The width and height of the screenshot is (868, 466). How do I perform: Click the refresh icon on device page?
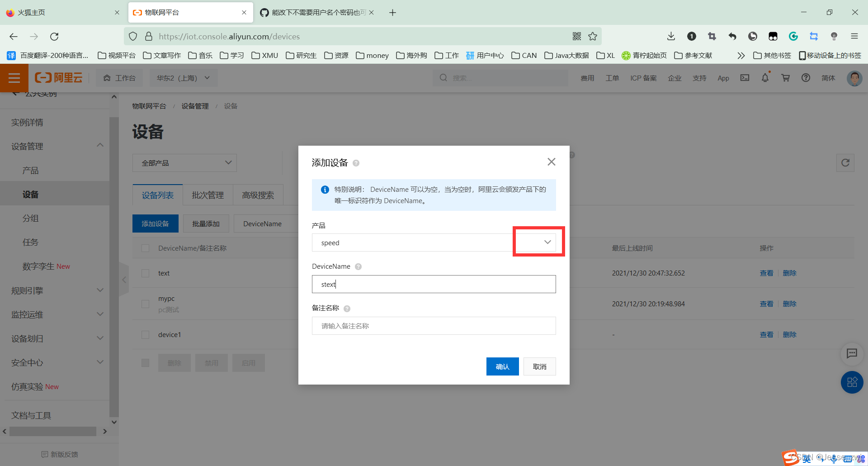pos(845,163)
